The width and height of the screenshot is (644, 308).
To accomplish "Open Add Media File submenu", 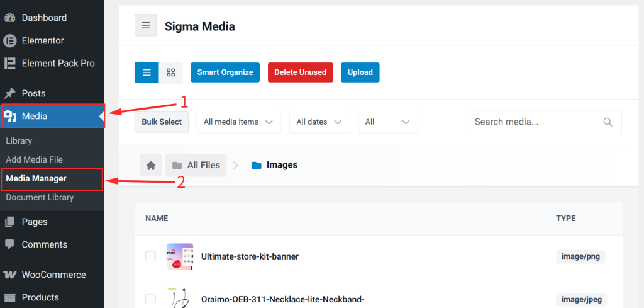I will pyautogui.click(x=35, y=159).
